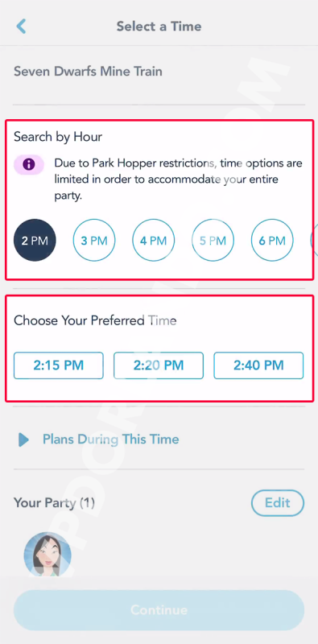Expand Plans During This Time

coord(111,440)
